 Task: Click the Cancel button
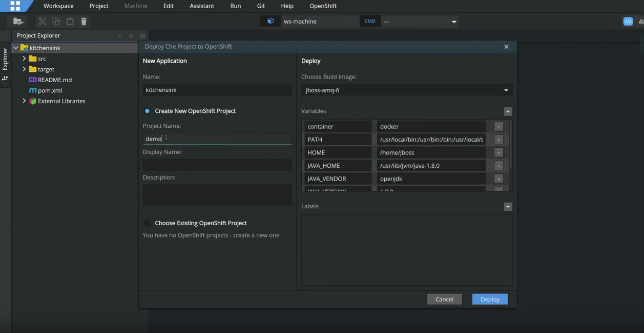(x=445, y=299)
